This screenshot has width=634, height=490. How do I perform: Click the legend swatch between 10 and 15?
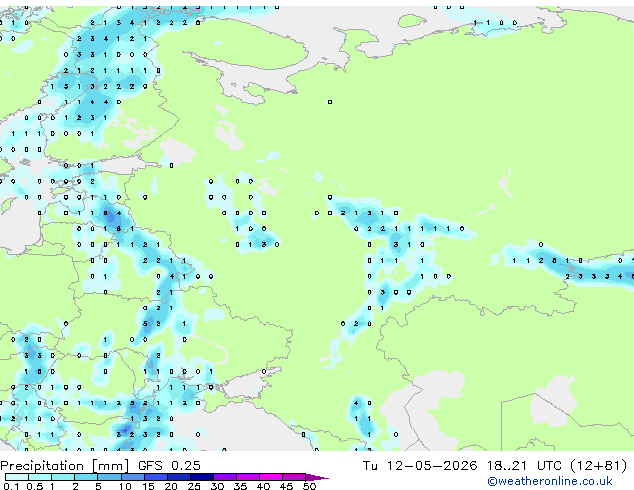point(132,477)
